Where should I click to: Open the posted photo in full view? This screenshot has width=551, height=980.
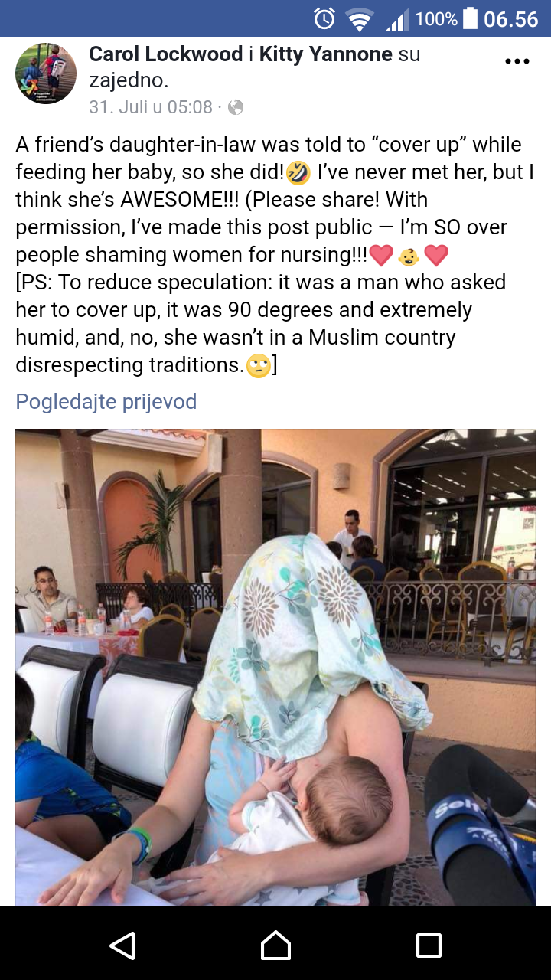[275, 668]
